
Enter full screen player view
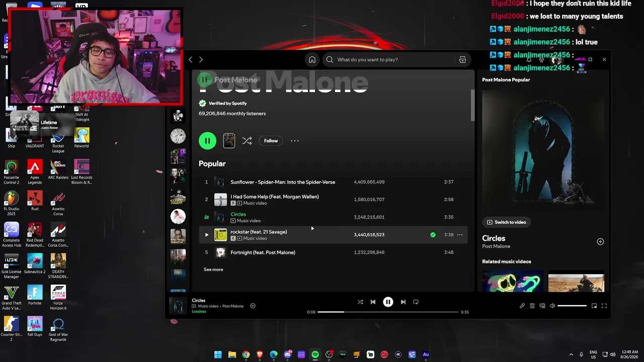coord(604,306)
